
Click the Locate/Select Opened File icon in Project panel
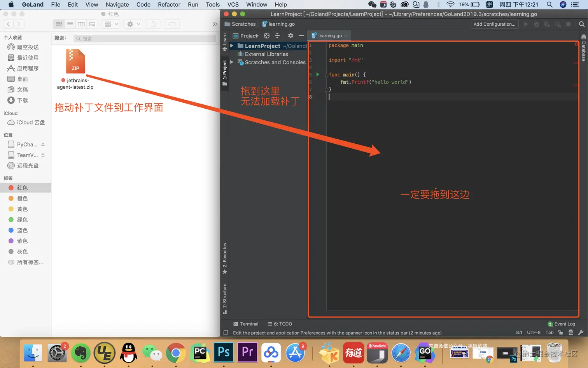(266, 35)
